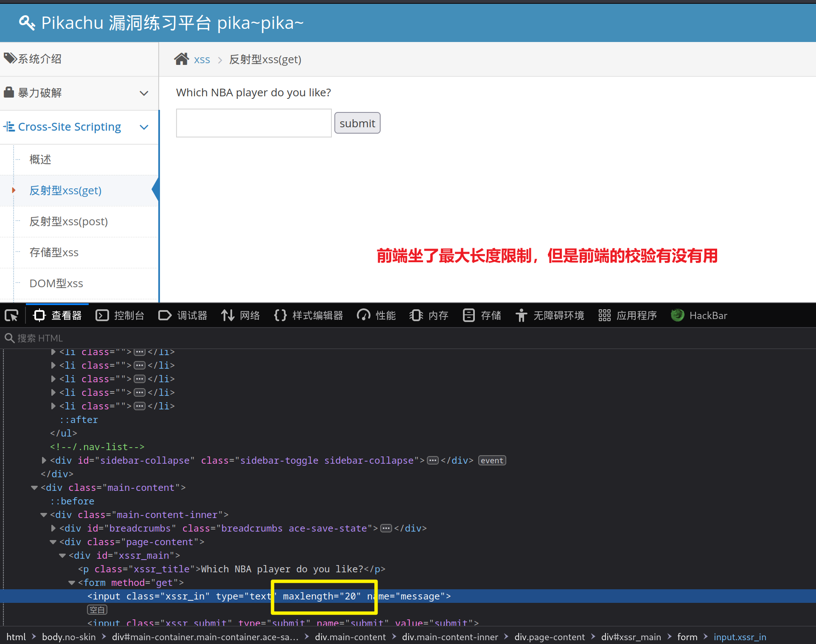Viewport: 816px width, 644px height.
Task: Open the Debugger (调试器) tab
Action: click(x=183, y=316)
